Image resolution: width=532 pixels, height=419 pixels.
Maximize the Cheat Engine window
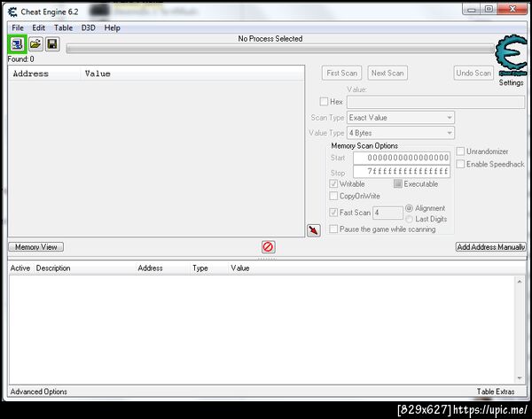[489, 10]
